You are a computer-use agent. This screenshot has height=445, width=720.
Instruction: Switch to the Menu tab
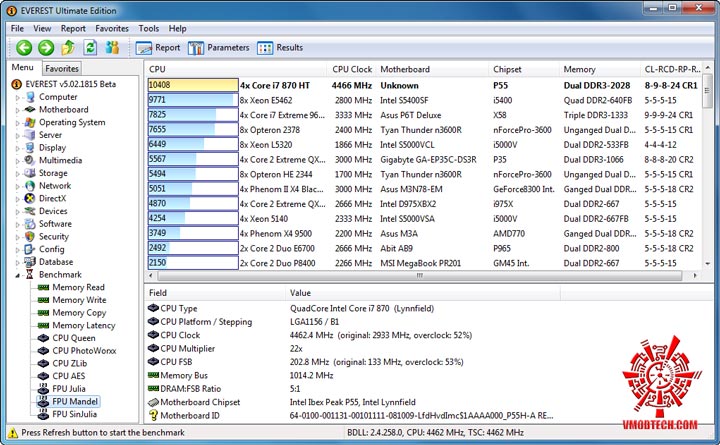click(22, 68)
